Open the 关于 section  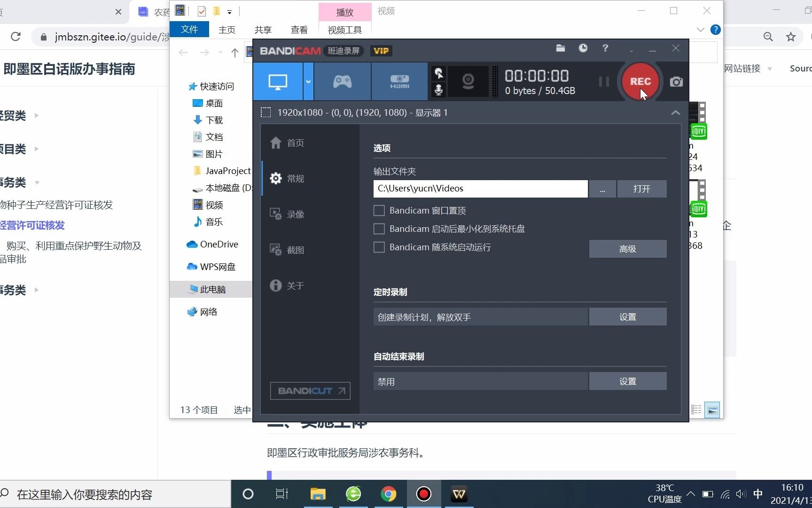(x=287, y=286)
